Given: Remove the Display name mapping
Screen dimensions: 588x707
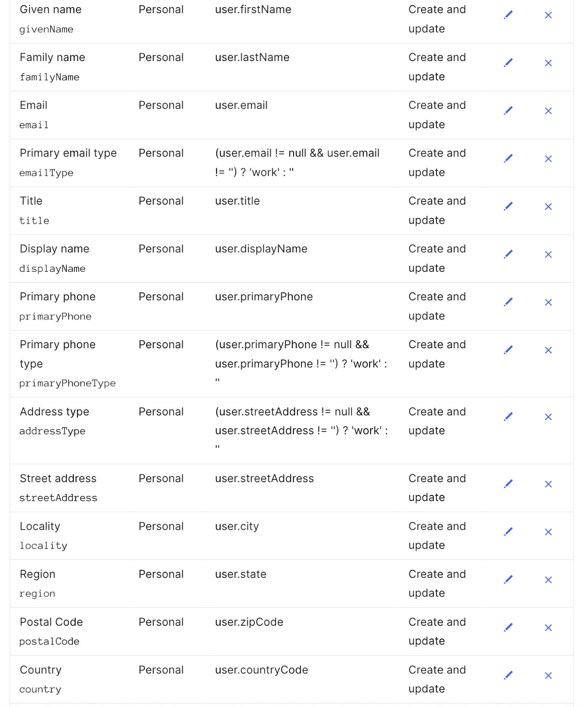Looking at the screenshot, I should tap(548, 255).
